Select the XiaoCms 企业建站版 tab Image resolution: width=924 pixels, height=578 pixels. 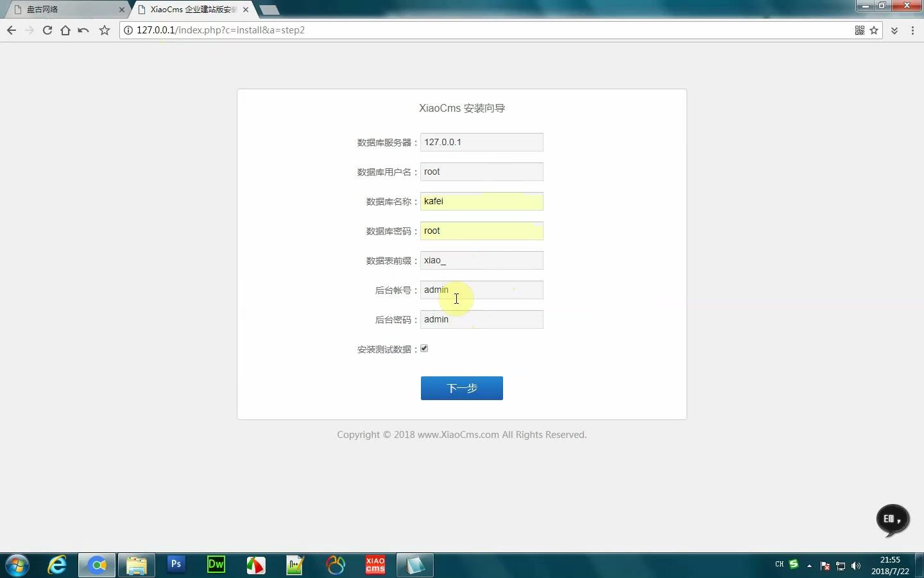(x=191, y=10)
